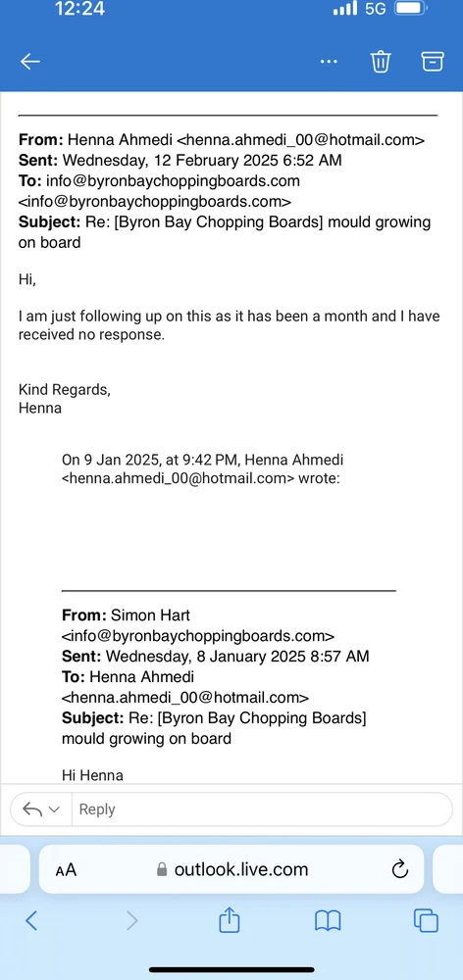463x980 pixels.
Task: Tap Simon Hart's info@byronbaychoppingboards.com address
Action: [198, 636]
